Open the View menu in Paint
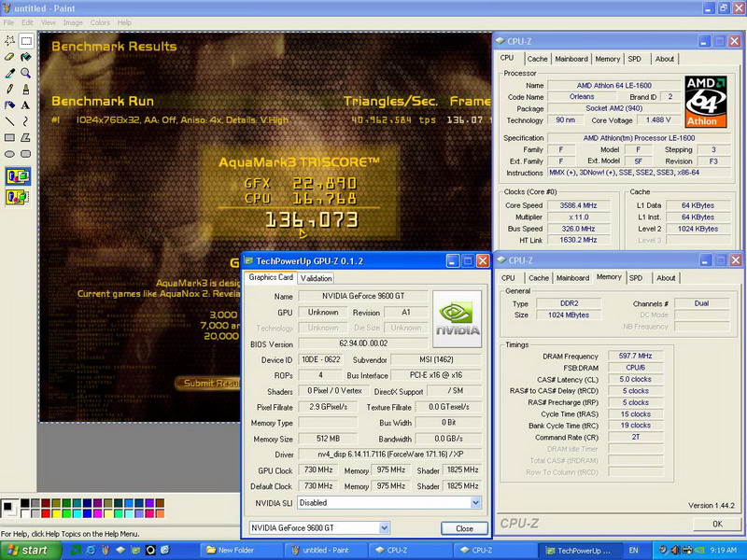Screen dimensions: 747x560 [x=49, y=22]
